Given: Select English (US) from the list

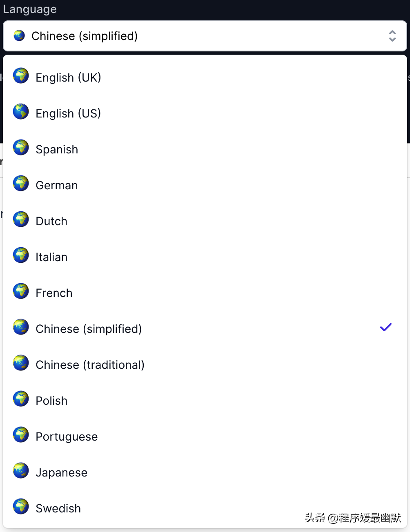Looking at the screenshot, I should pos(68,113).
